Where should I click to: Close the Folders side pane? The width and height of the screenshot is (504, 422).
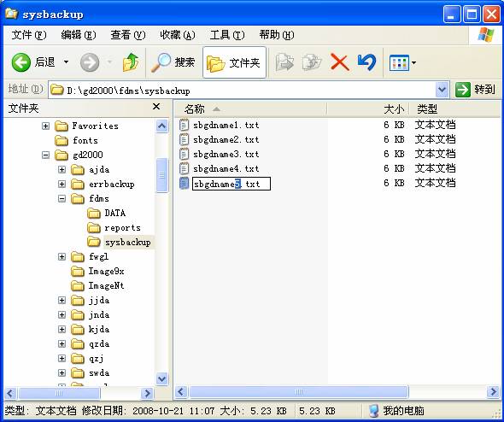click(x=156, y=107)
